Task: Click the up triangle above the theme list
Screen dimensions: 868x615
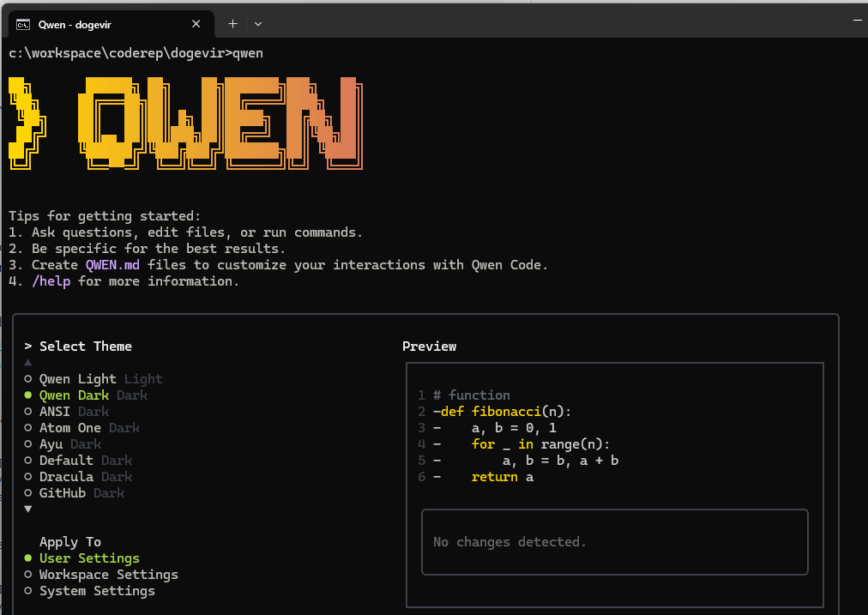Action: [x=27, y=362]
